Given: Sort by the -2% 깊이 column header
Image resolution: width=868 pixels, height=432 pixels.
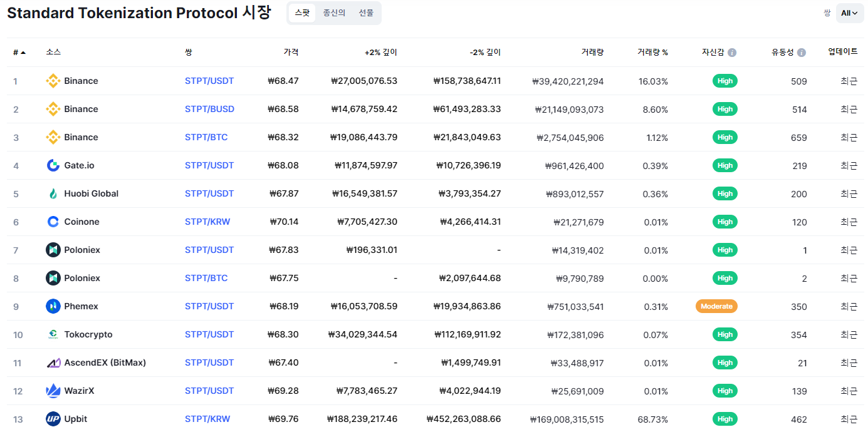Looking at the screenshot, I should (485, 53).
